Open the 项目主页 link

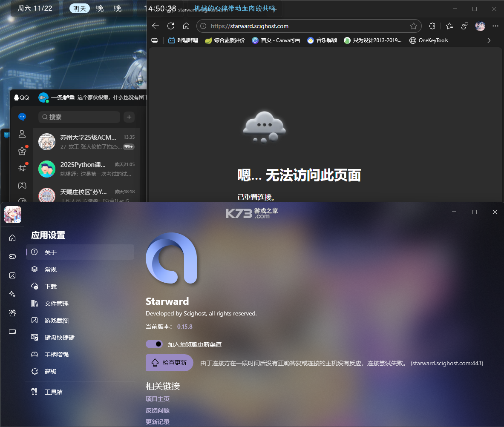[x=158, y=399]
